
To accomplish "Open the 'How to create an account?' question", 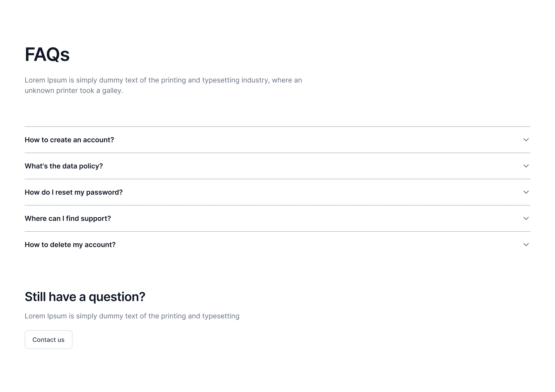I will tap(69, 140).
